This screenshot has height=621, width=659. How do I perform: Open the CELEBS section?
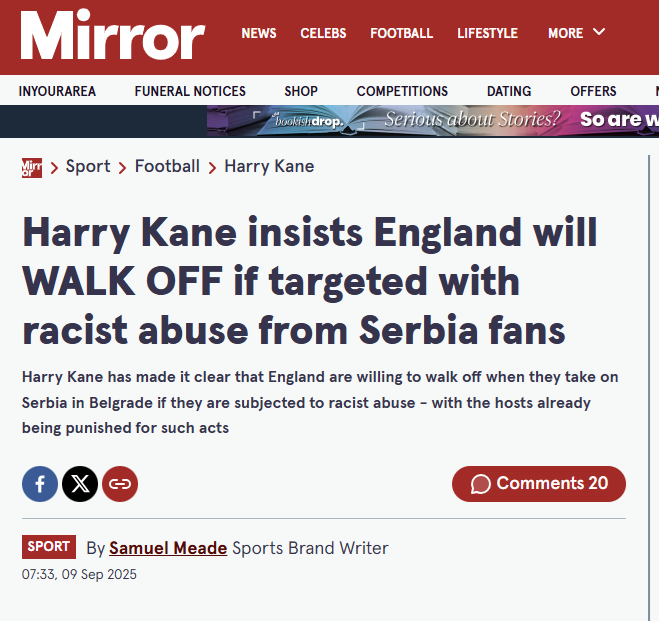[323, 33]
